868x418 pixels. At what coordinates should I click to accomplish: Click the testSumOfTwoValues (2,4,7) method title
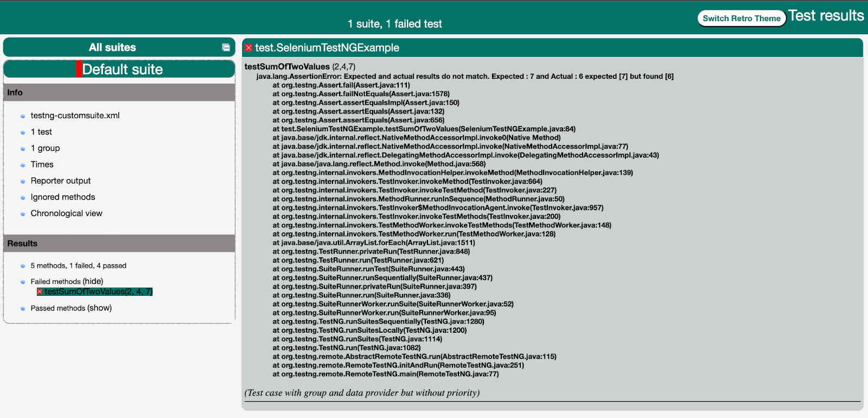[x=300, y=67]
